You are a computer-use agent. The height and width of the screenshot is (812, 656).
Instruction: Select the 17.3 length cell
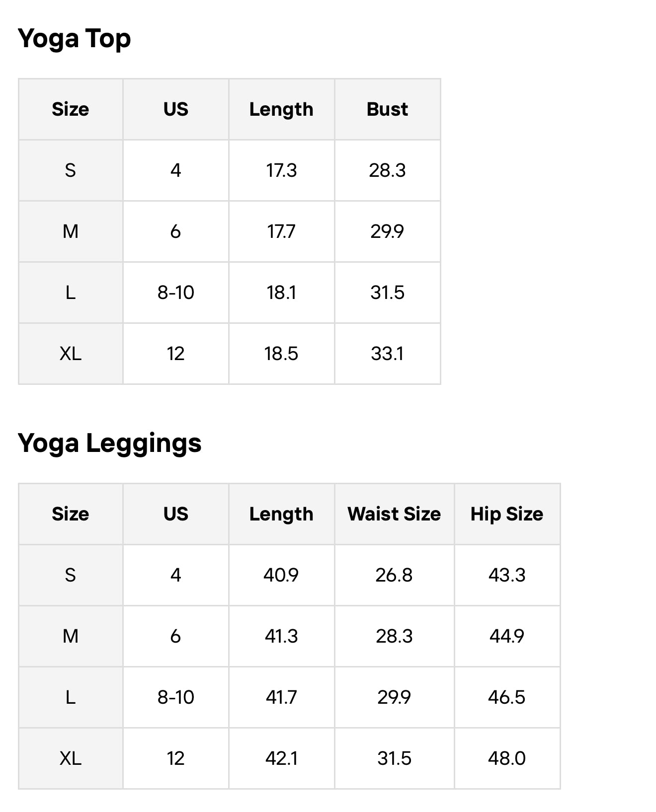tap(281, 170)
